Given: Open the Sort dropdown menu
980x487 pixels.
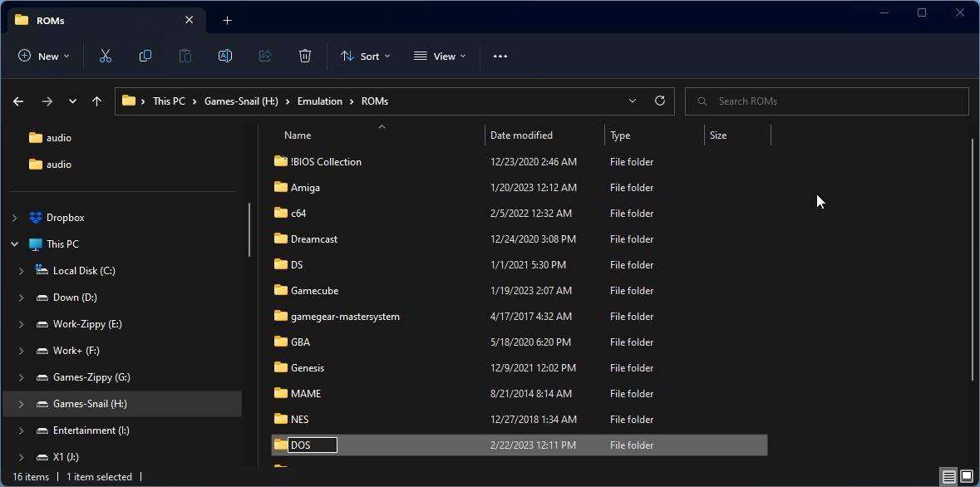Looking at the screenshot, I should click(x=366, y=56).
